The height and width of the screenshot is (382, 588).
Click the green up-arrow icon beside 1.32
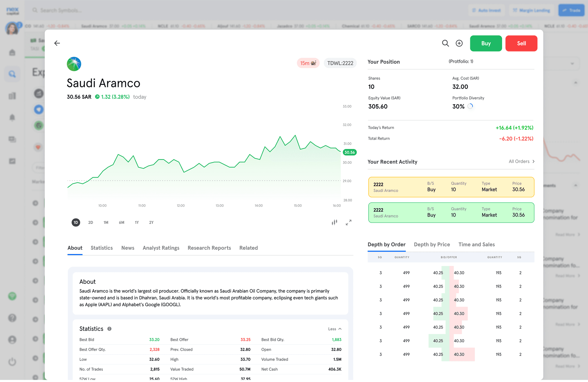click(x=97, y=97)
